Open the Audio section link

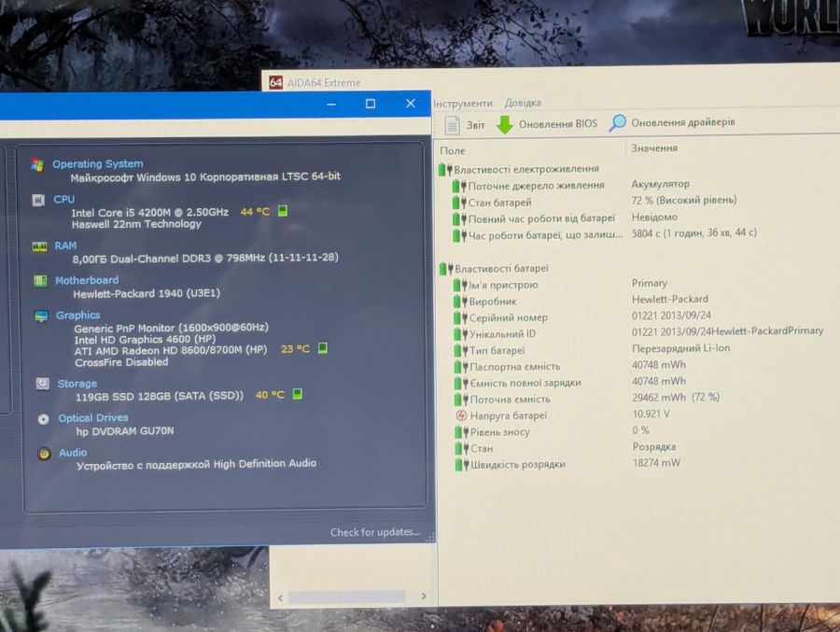[73, 453]
